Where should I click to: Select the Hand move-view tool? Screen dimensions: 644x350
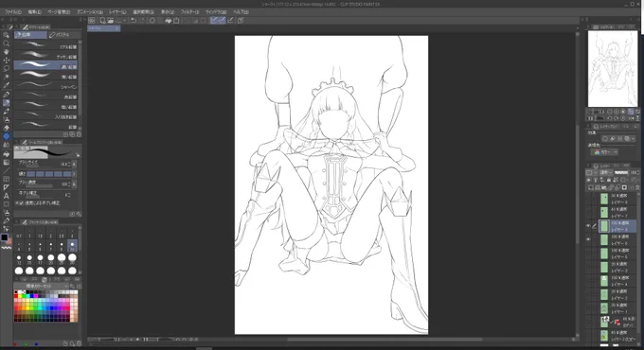[x=7, y=52]
